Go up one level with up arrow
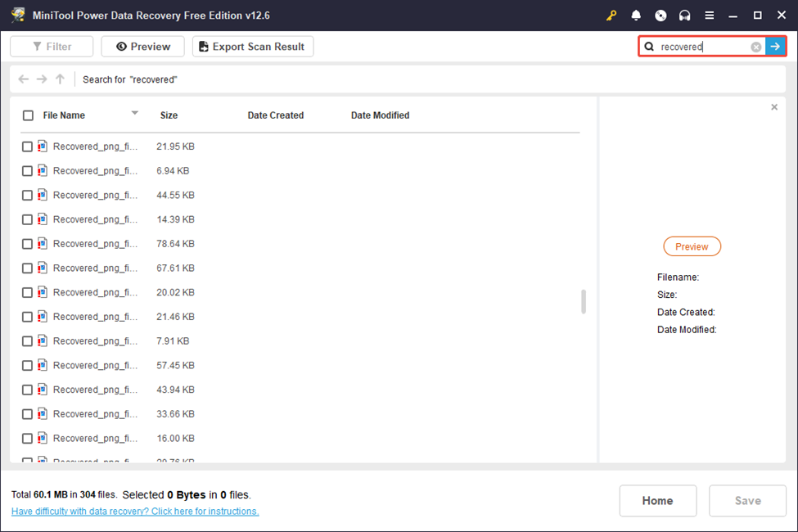Screen dimensions: 798x532 [60, 79]
